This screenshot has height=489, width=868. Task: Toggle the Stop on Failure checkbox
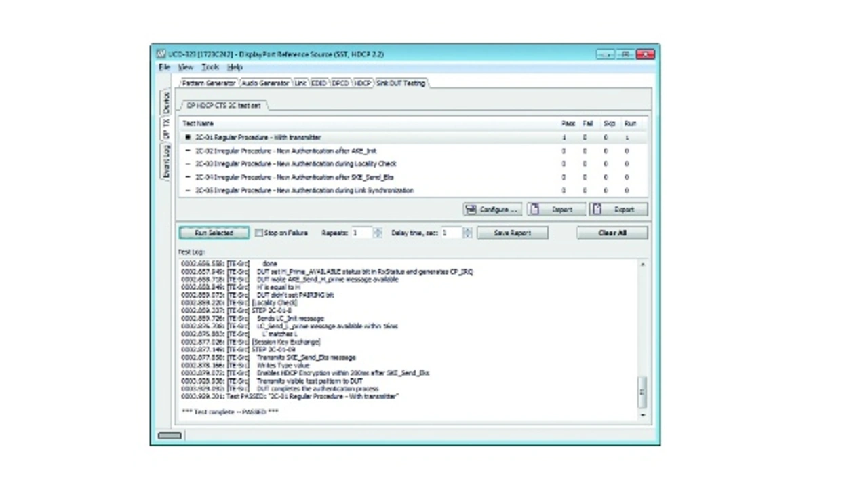point(258,233)
